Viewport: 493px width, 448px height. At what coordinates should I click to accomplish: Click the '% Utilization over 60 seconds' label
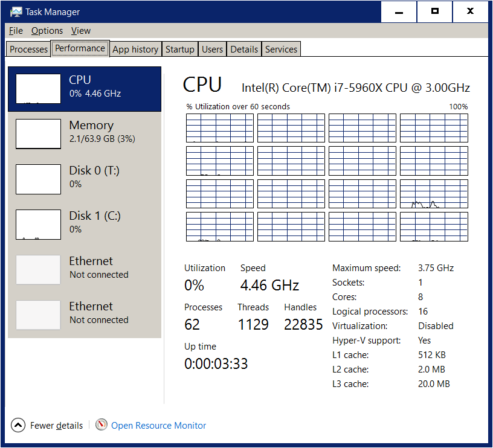click(238, 106)
